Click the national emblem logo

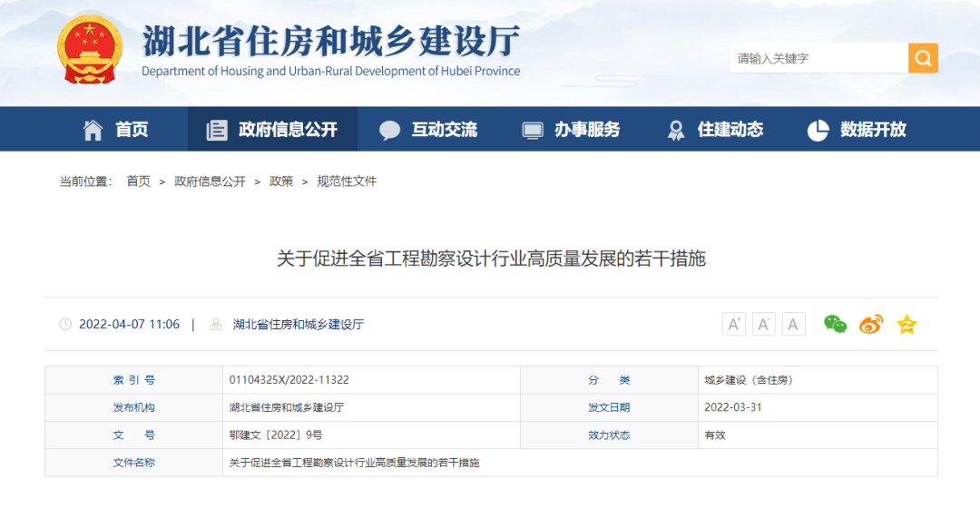89,49
